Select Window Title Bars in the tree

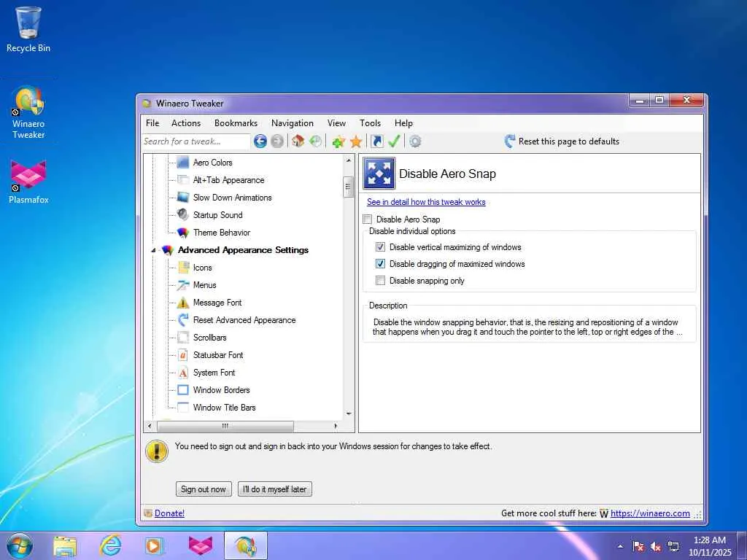click(225, 408)
